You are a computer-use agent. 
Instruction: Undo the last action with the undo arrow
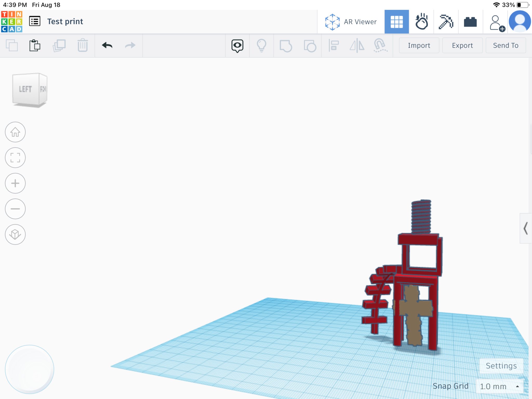pyautogui.click(x=107, y=45)
